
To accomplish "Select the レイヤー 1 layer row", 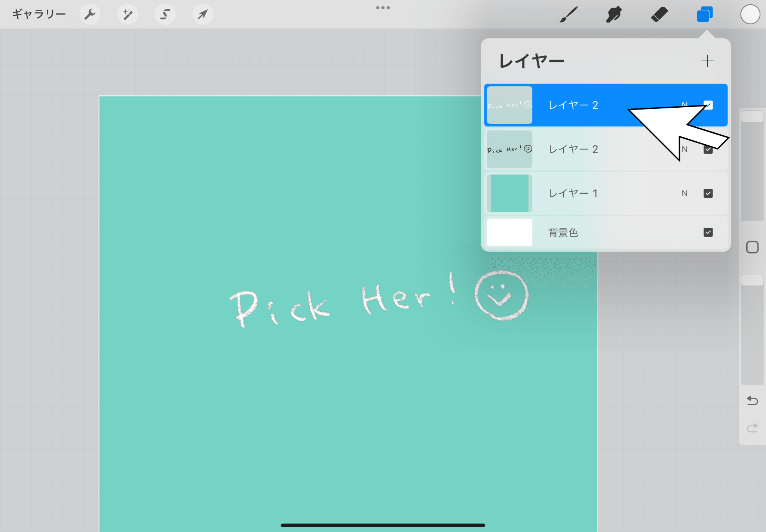I will point(598,193).
